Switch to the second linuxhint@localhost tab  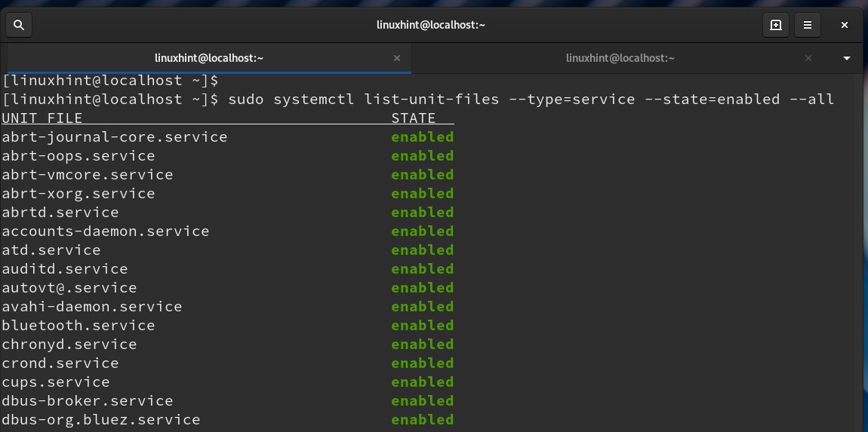click(x=620, y=58)
